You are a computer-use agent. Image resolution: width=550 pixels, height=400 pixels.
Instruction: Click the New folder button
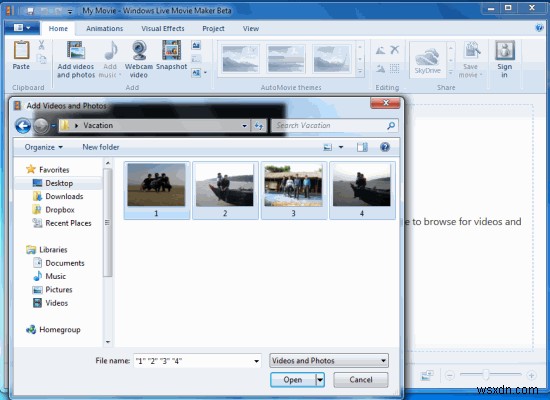point(101,147)
